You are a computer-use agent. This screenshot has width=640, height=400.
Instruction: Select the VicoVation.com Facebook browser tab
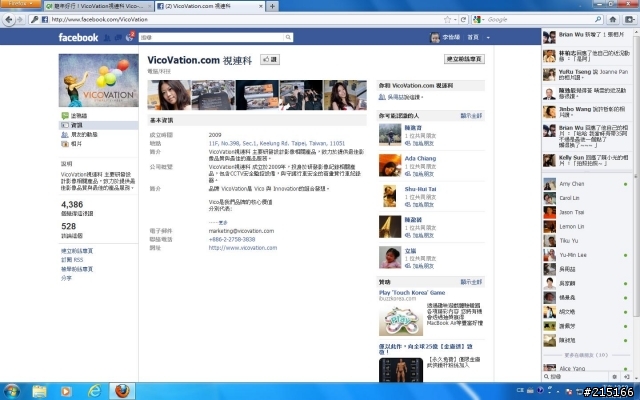(x=210, y=6)
